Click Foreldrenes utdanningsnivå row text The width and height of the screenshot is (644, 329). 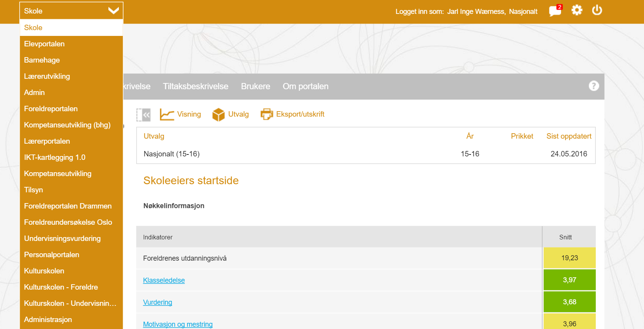(185, 258)
